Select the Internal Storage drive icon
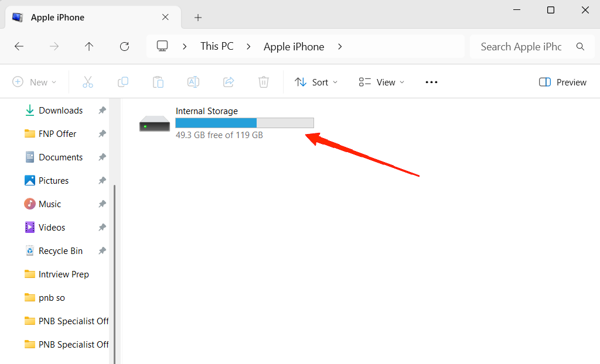This screenshot has height=364, width=600. click(155, 123)
